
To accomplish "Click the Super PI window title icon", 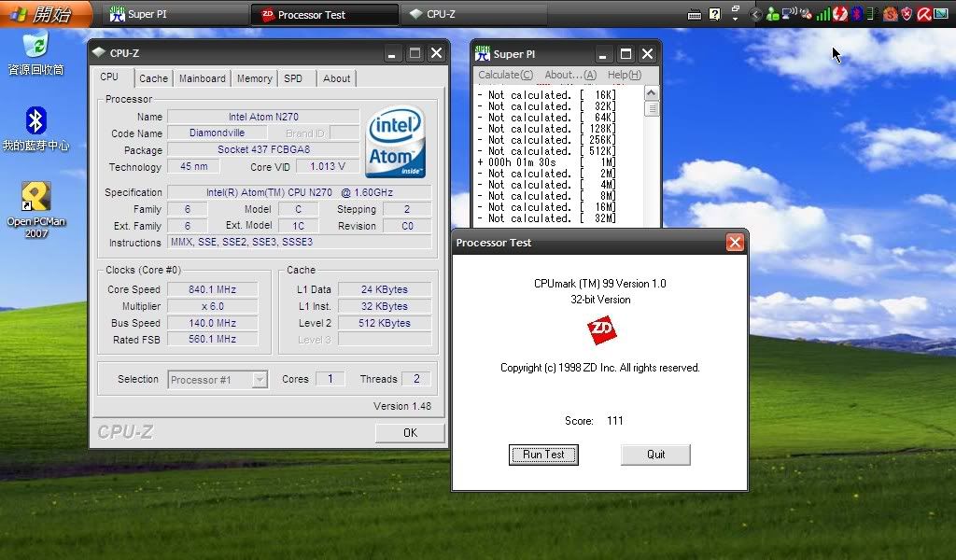I will click(x=483, y=53).
